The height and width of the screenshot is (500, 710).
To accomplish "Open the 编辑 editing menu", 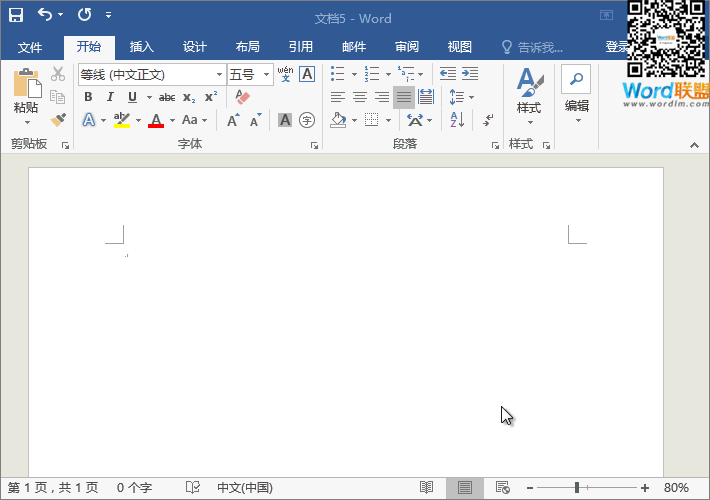I will [577, 95].
